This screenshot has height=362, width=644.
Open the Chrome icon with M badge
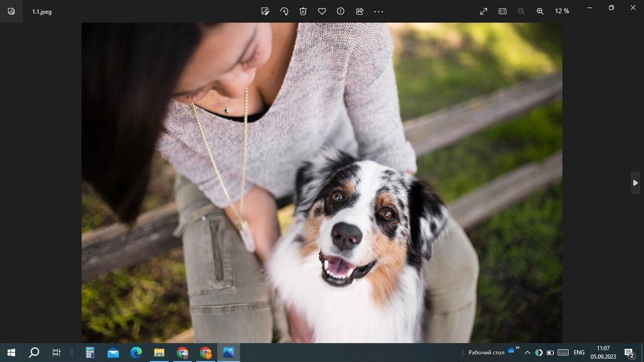pos(206,352)
